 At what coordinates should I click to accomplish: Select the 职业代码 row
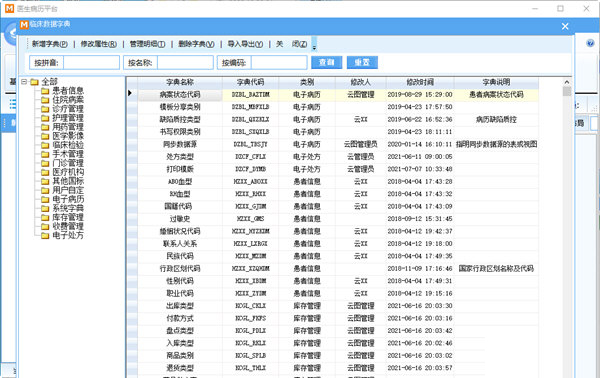pos(338,293)
